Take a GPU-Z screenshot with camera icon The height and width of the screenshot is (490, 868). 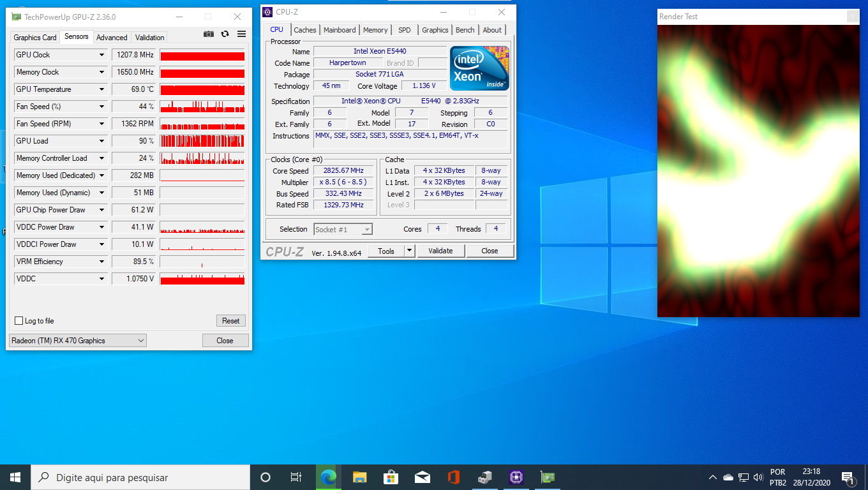pos(209,34)
